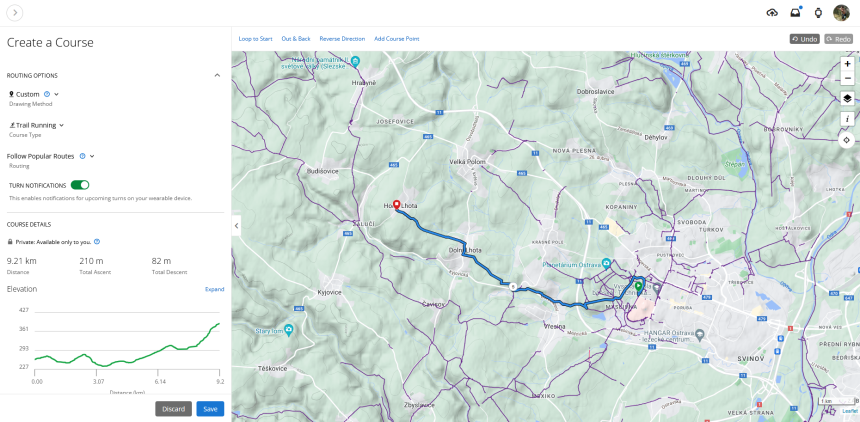Screen dimensions: 860x422
Task: Click help icon next to Custom
Action: pos(47,94)
